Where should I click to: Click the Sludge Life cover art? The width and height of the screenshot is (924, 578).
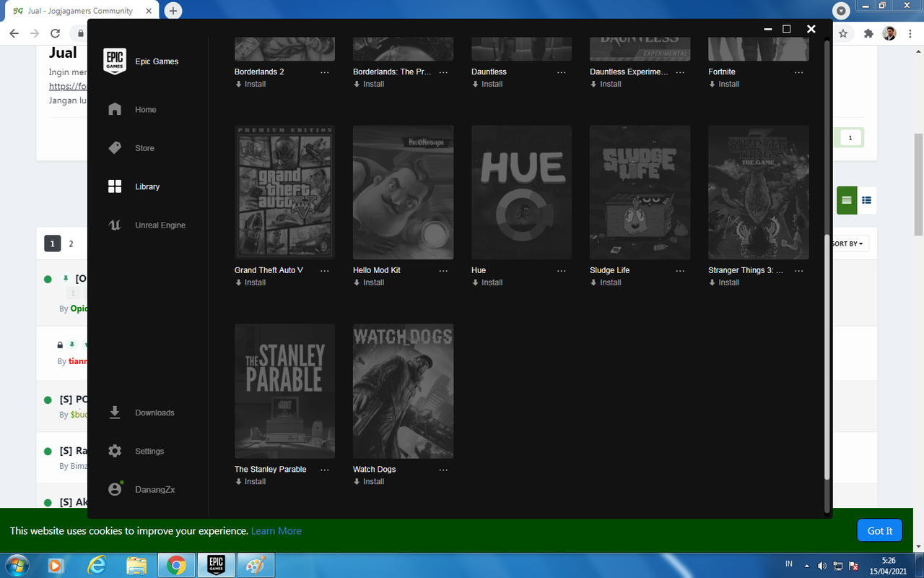(640, 192)
